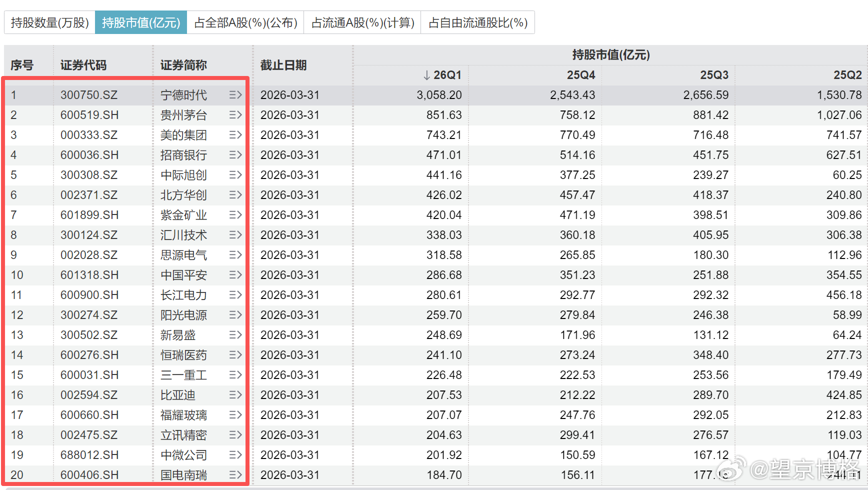Viewport: 868px width, 490px height.
Task: Sort by 25Q4 column header
Action: pos(581,75)
